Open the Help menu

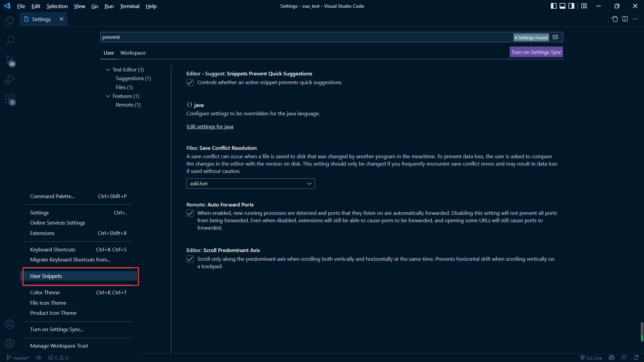click(151, 6)
